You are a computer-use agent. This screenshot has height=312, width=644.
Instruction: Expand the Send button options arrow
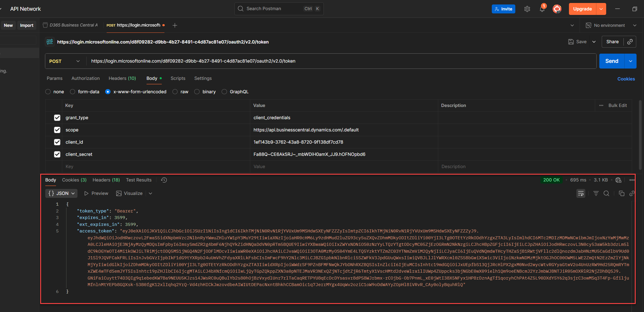tap(630, 61)
